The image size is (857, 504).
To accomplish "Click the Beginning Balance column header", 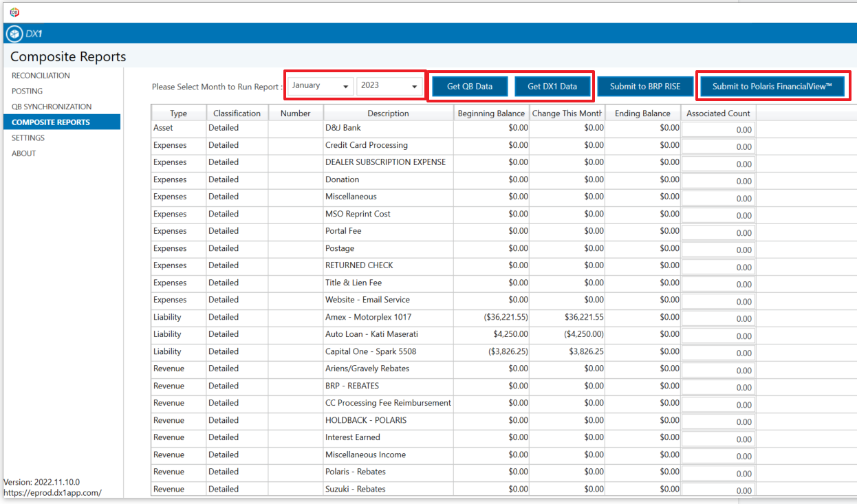I will pyautogui.click(x=492, y=113).
